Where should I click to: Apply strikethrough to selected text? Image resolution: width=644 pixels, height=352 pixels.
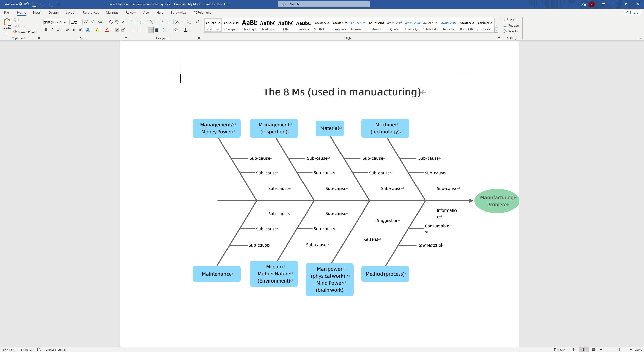67,30
